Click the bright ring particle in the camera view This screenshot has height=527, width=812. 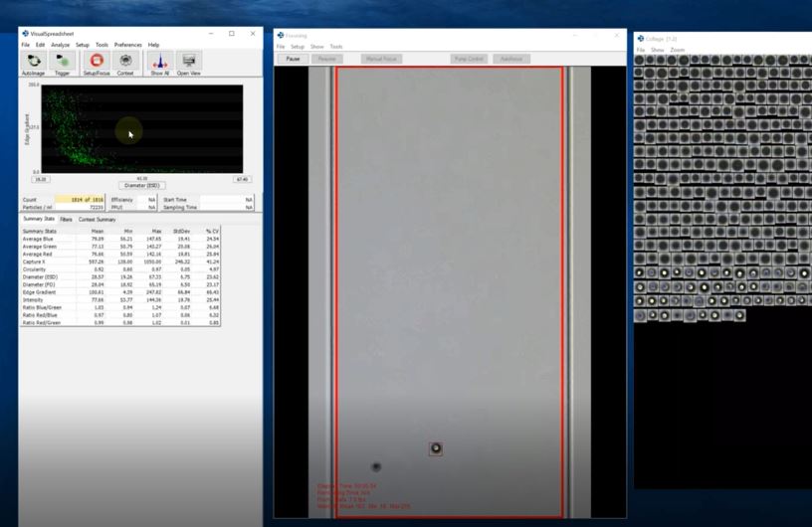[x=436, y=448]
